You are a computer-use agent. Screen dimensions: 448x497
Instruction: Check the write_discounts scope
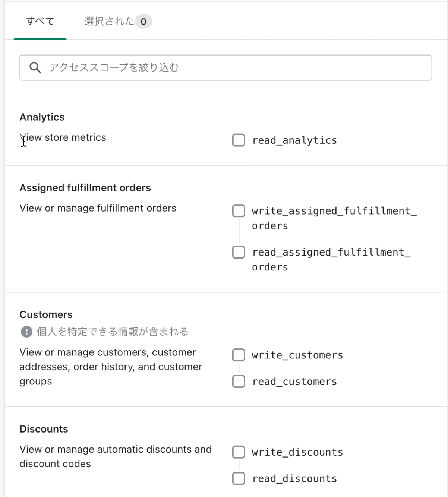tap(239, 452)
